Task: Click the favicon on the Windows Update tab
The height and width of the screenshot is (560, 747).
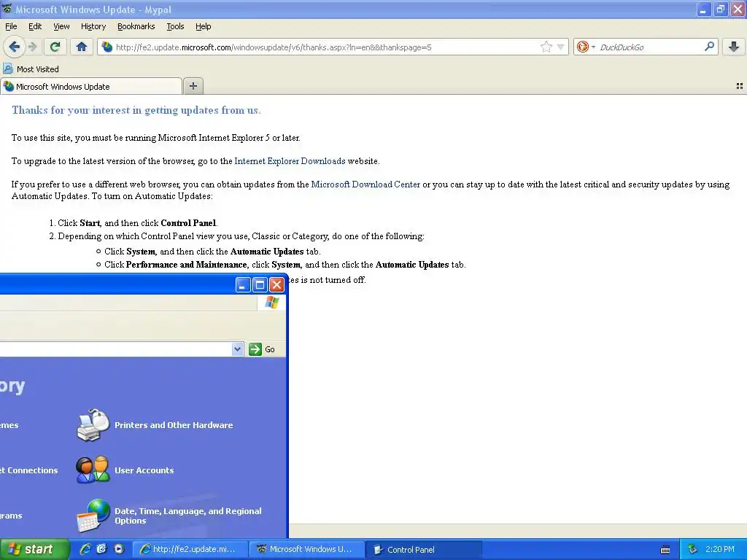Action: [x=9, y=86]
